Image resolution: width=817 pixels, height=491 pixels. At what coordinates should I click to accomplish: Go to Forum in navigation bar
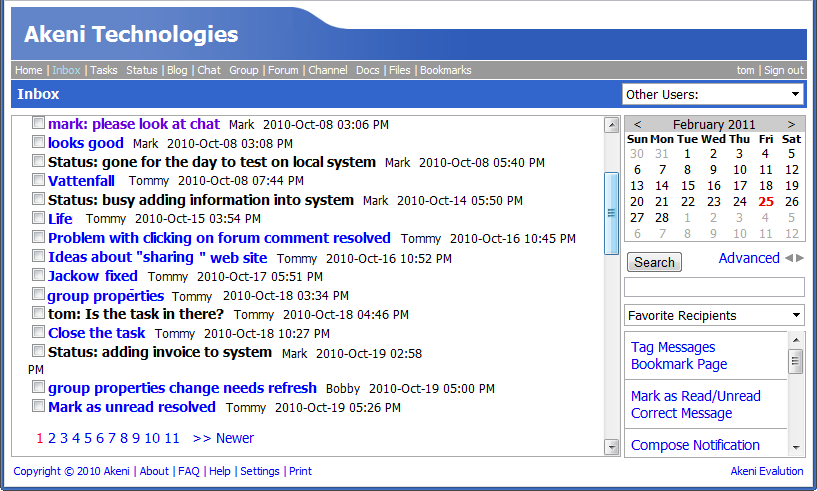283,70
